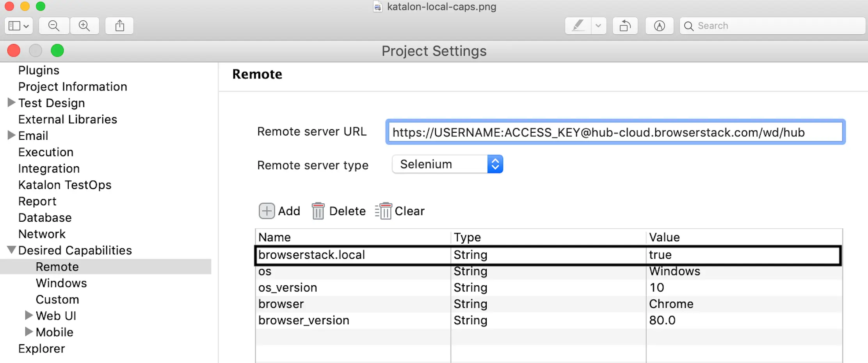Click the zoom in magnifier icon
The image size is (868, 363).
pos(84,26)
